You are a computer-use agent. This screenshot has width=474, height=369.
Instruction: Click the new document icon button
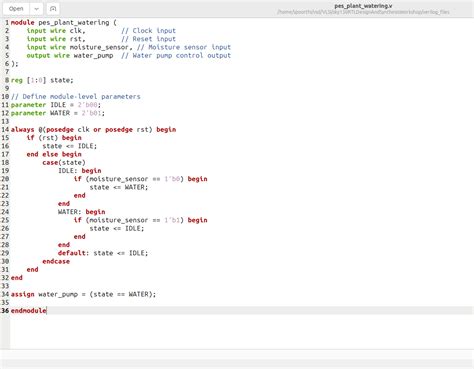tap(53, 9)
